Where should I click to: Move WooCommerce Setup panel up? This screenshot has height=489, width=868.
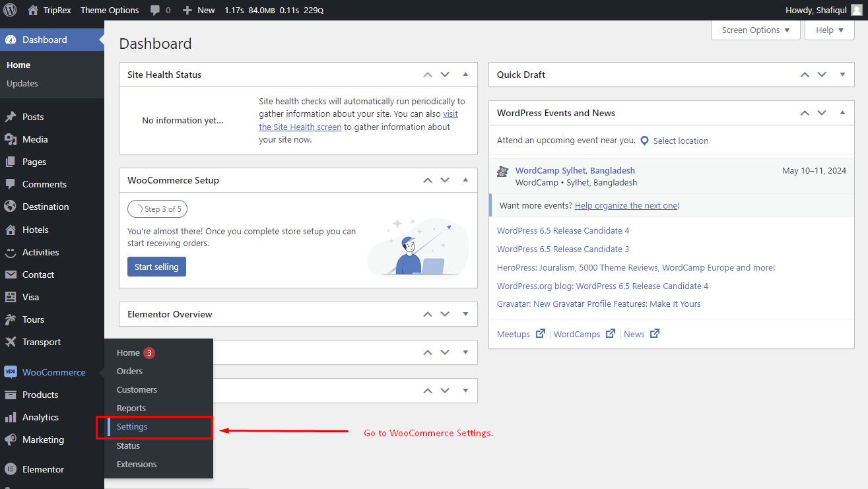point(428,180)
